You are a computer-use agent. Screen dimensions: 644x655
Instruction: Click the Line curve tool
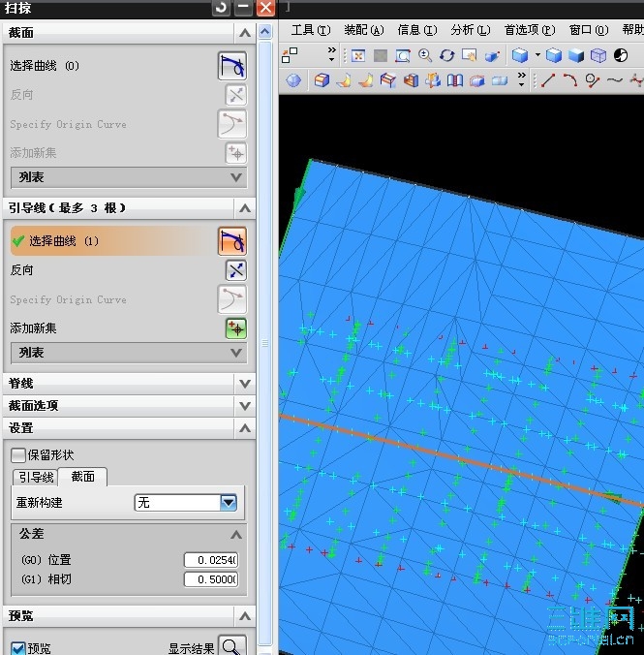tap(548, 79)
